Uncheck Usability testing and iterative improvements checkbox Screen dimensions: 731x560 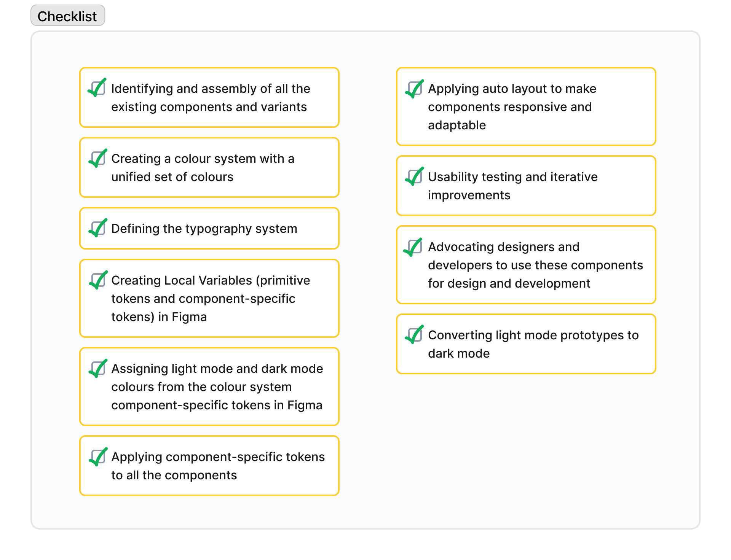(414, 176)
